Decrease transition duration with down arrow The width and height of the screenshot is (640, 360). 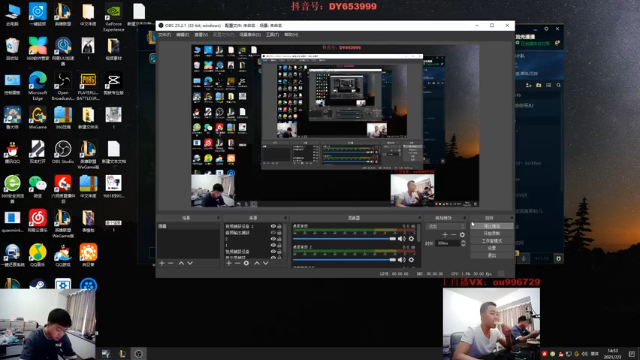click(463, 245)
